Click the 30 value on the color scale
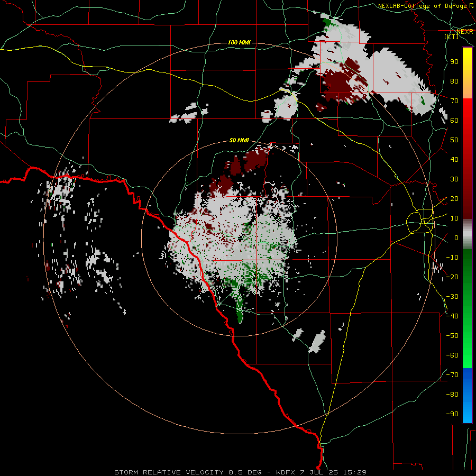The image size is (476, 476). [454, 179]
